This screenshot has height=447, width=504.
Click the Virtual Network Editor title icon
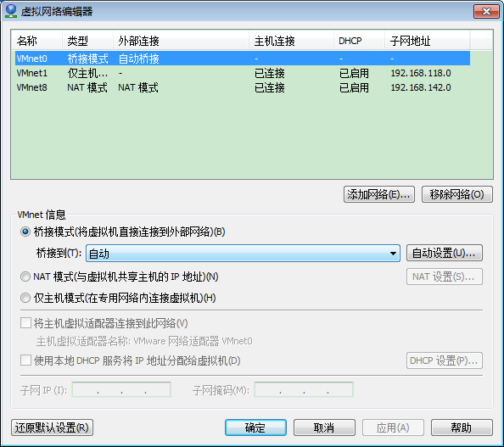click(11, 11)
